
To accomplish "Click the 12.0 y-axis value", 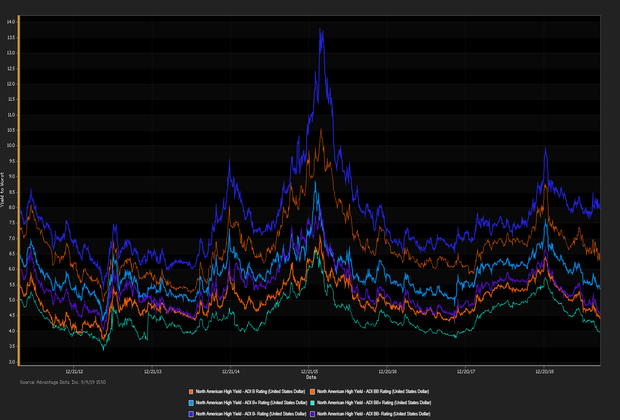I will (x=11, y=84).
